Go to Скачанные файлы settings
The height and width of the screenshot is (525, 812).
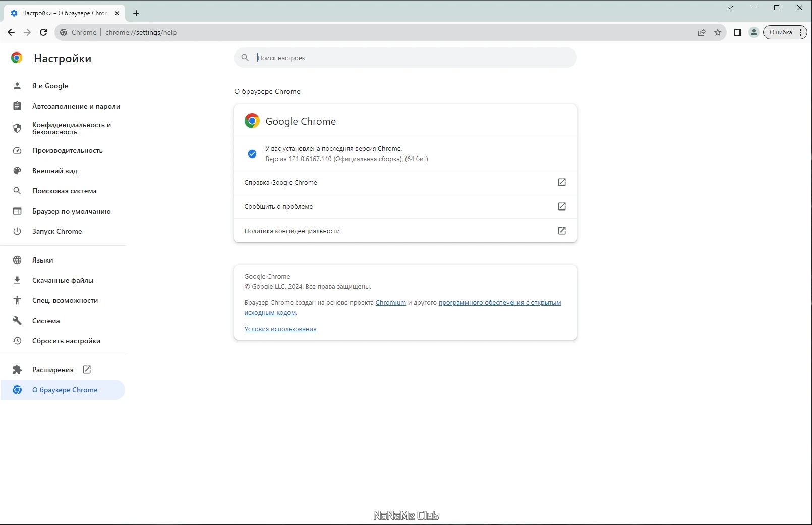tap(63, 280)
